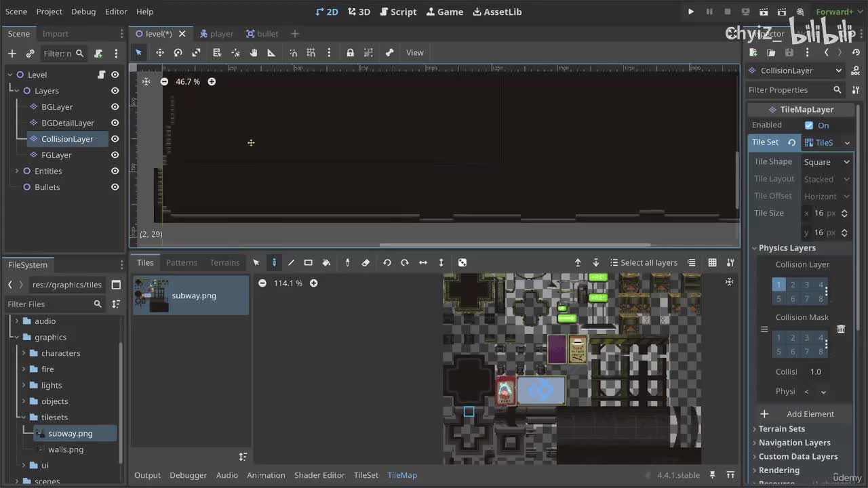The width and height of the screenshot is (868, 488).
Task: Pick the Rotate Mode tool
Action: point(178,53)
